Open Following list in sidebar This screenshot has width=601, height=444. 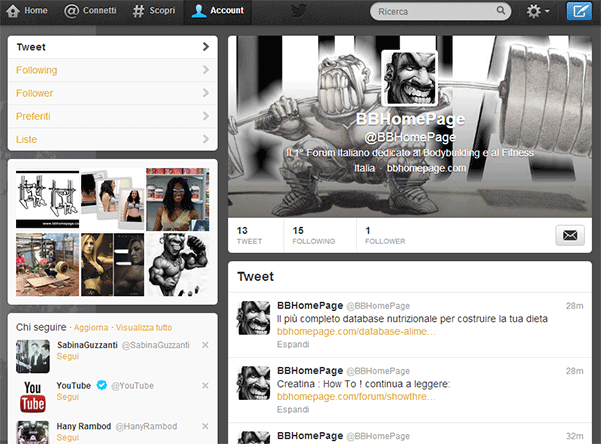click(x=113, y=70)
